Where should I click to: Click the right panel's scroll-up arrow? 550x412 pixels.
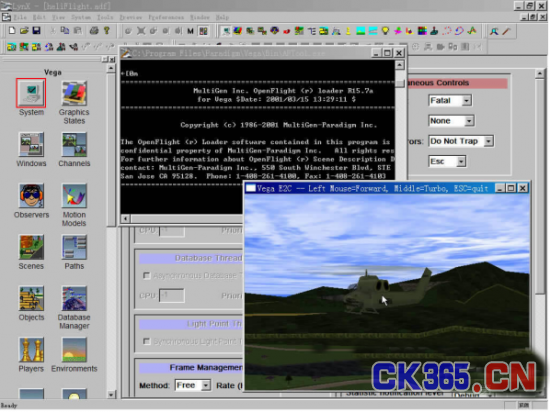pyautogui.click(x=540, y=74)
